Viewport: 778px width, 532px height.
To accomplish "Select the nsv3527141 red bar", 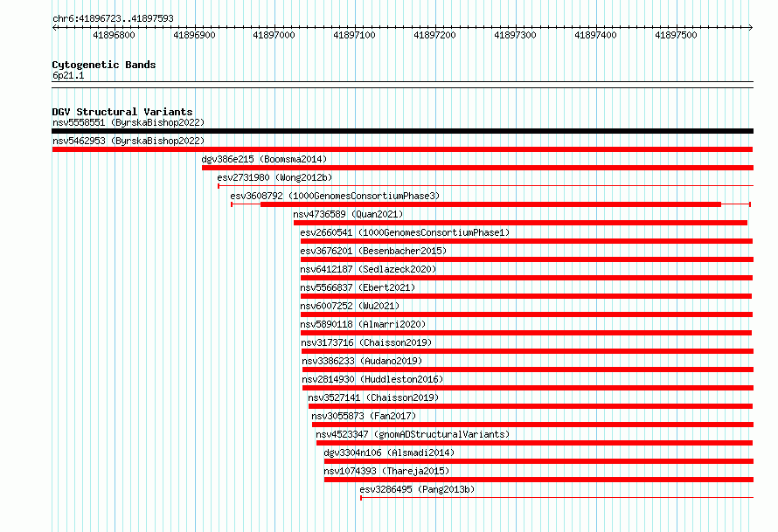I will 531,406.
